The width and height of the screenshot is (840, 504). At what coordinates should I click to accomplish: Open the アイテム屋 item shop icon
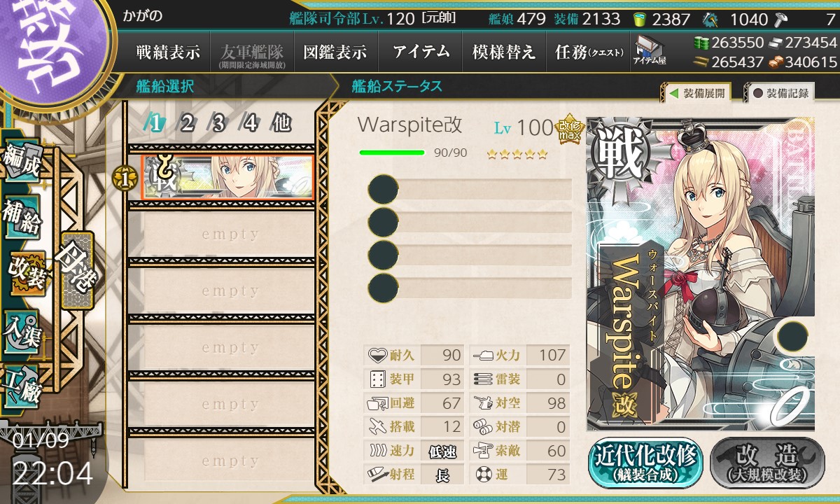649,50
